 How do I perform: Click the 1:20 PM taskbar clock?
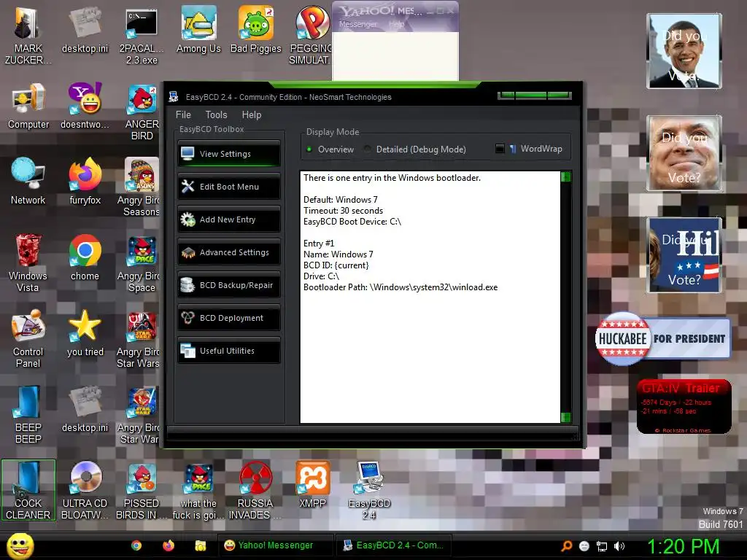[683, 546]
